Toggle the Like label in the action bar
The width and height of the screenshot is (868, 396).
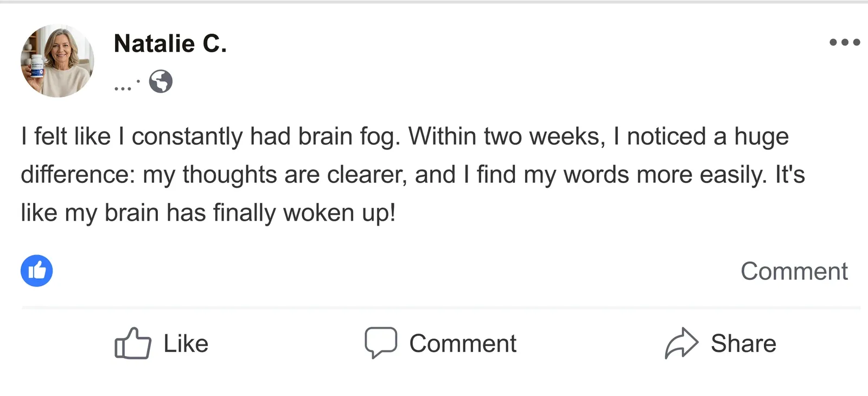[x=186, y=343]
